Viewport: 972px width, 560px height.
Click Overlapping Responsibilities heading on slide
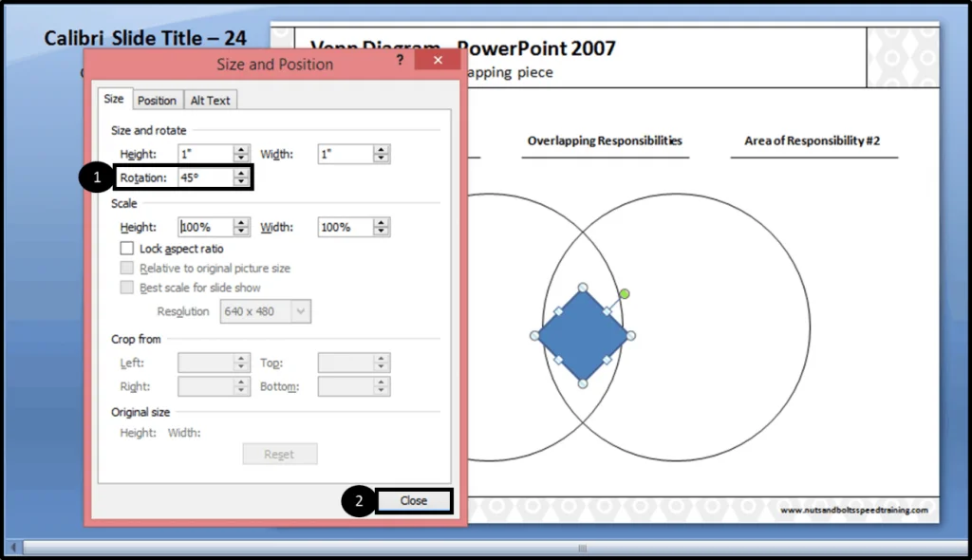tap(605, 140)
